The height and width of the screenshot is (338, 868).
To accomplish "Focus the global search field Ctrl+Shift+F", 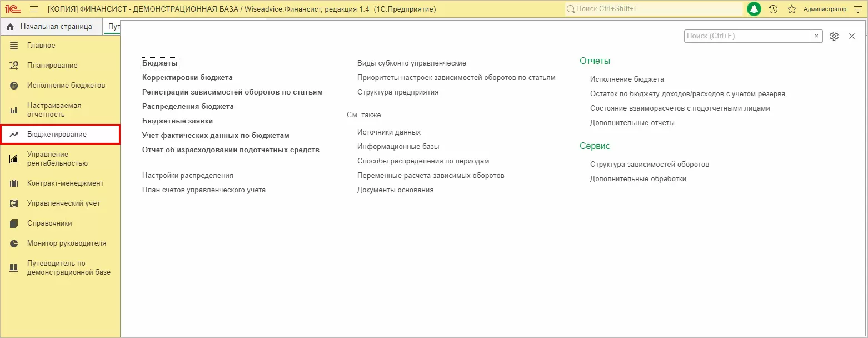I will click(654, 9).
